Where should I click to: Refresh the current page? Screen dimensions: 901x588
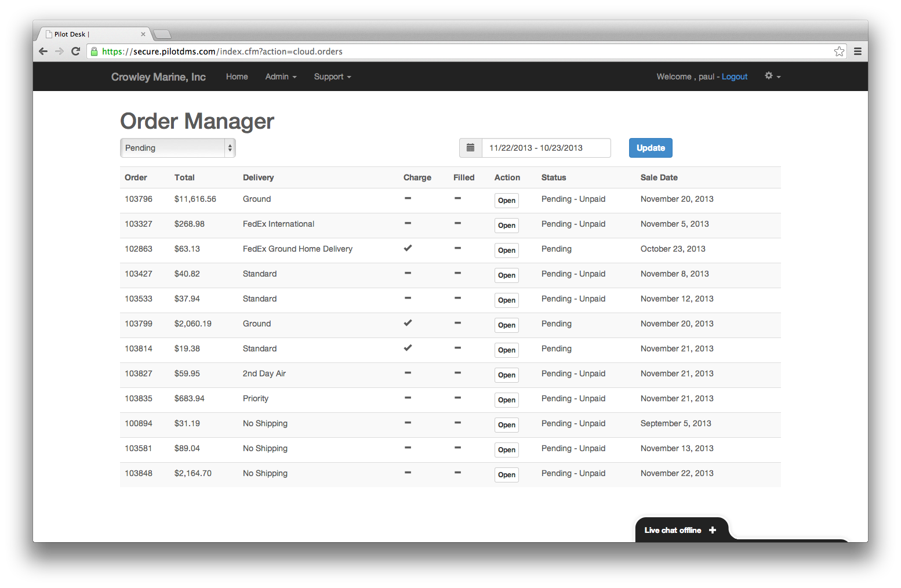coord(76,51)
